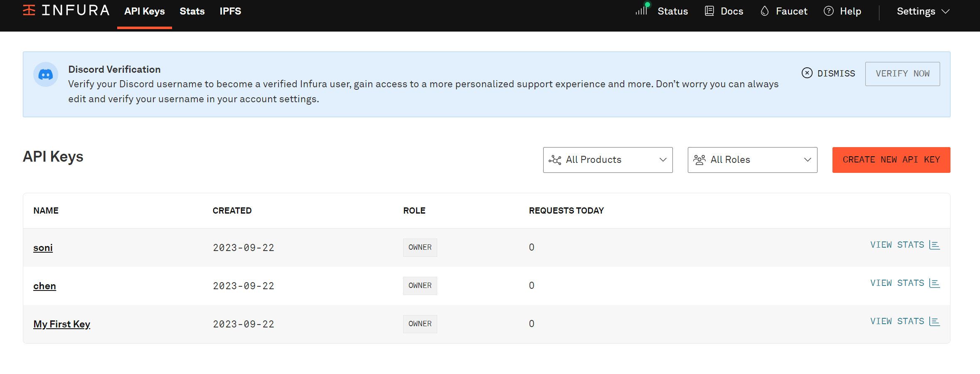Click the stats chart icon for soni
980x374 pixels.
click(x=935, y=245)
